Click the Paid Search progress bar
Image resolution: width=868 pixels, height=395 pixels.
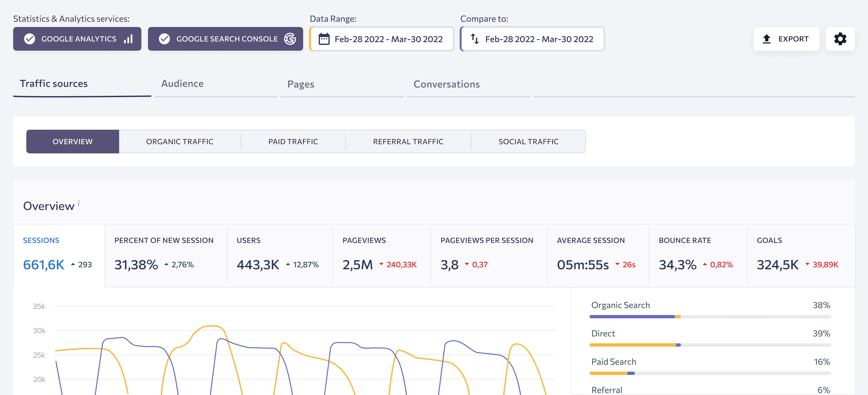pos(710,373)
